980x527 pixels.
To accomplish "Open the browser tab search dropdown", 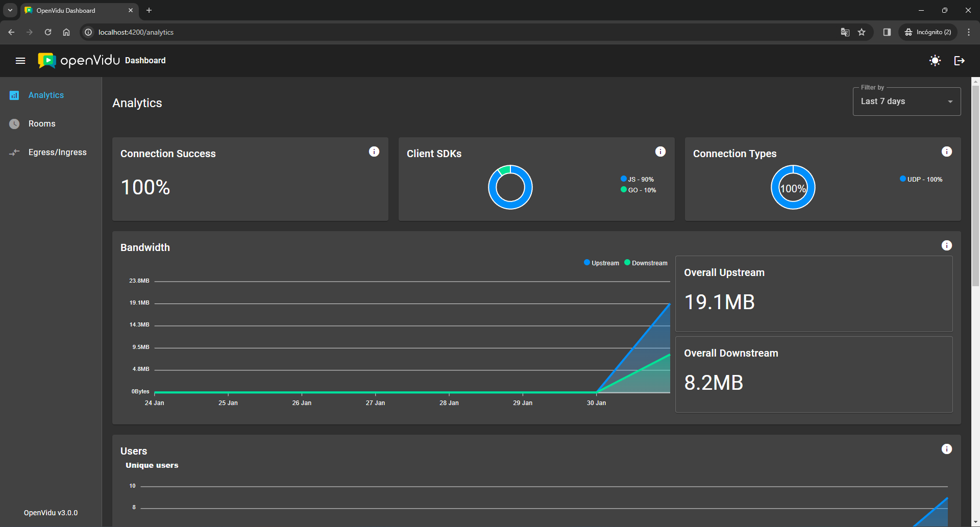I will (10, 10).
